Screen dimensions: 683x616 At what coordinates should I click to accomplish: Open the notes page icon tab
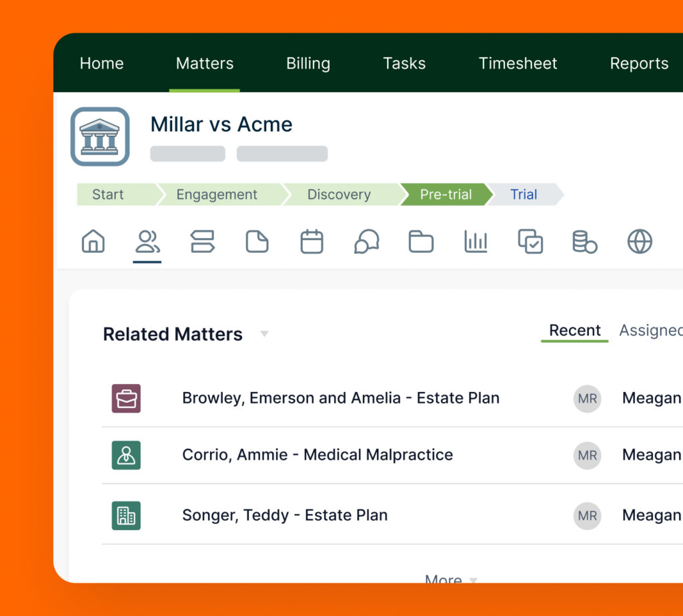tap(257, 241)
